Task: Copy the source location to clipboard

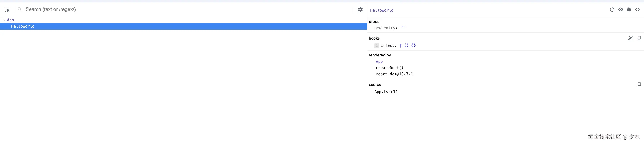Action: [639, 84]
